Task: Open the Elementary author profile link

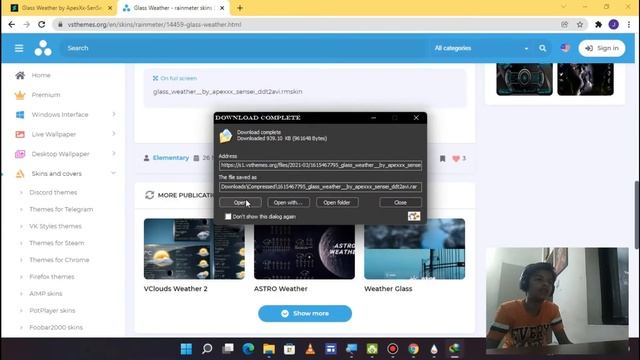Action: (x=171, y=158)
